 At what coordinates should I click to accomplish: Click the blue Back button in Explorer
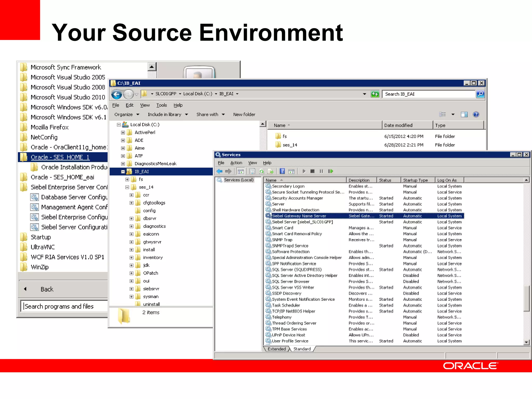click(x=117, y=94)
